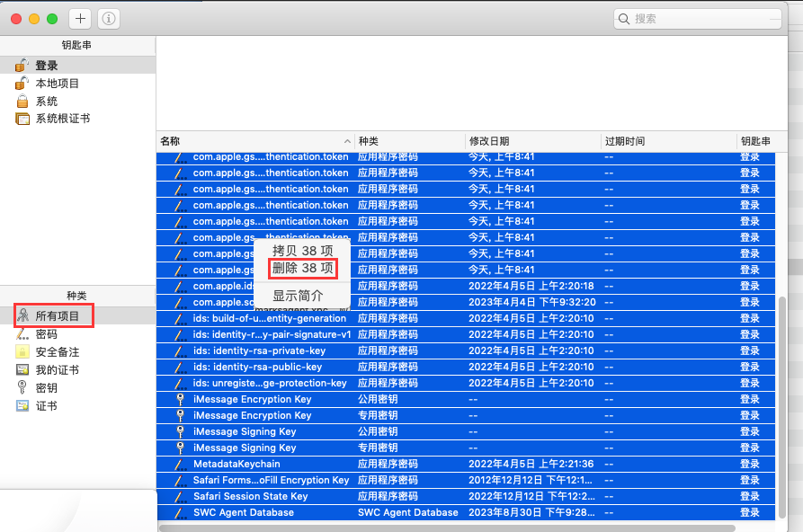The image size is (803, 532).
Task: Click horizontal scrollbar below item list
Action: click(x=447, y=528)
